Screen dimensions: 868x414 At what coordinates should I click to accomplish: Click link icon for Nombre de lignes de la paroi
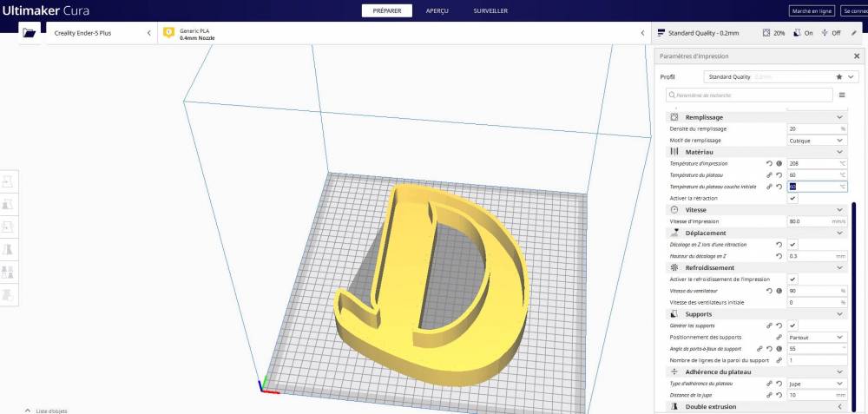779,360
